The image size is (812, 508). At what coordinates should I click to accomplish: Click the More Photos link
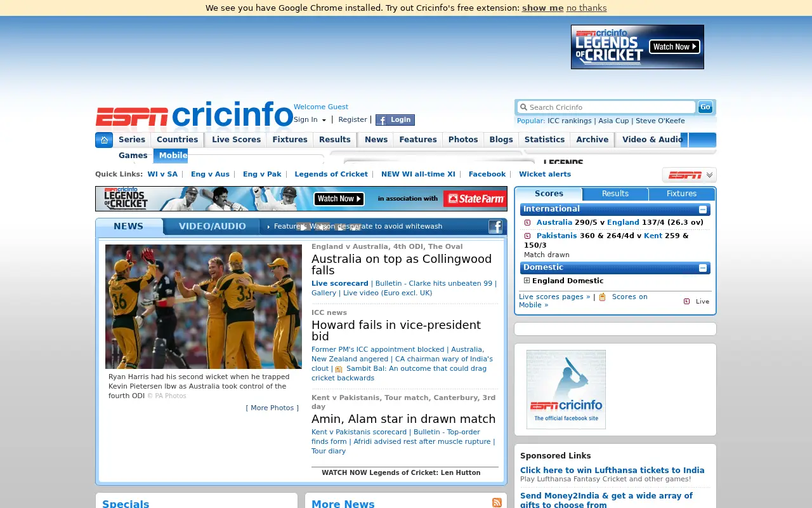click(x=272, y=408)
